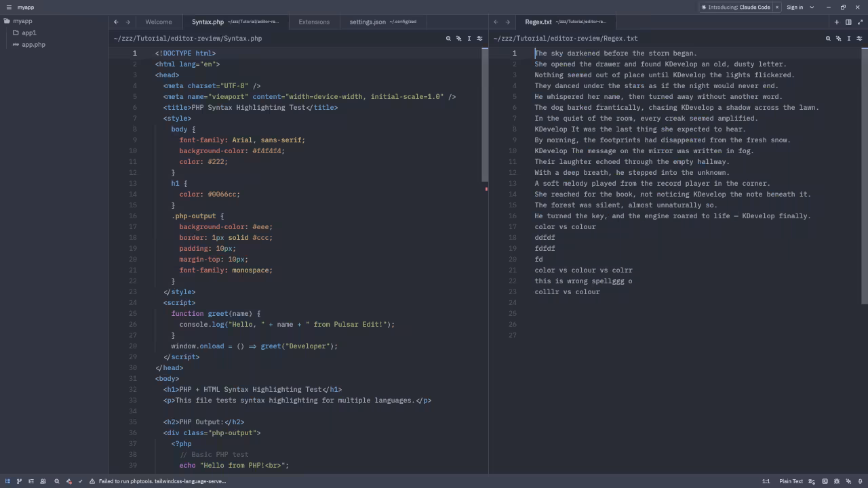Toggle zoom of the right editor pane
868x488 pixels.
(860, 22)
